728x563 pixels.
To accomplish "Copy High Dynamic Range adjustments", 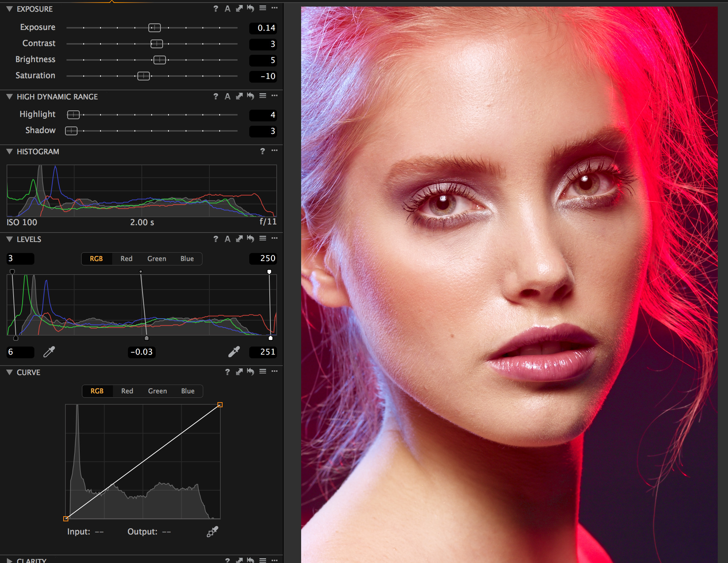I will (x=239, y=97).
